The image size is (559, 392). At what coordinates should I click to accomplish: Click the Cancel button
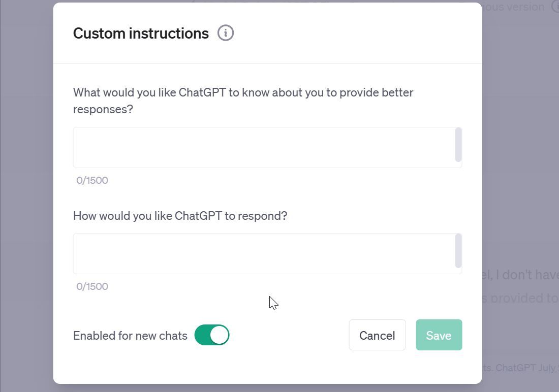pos(377,335)
